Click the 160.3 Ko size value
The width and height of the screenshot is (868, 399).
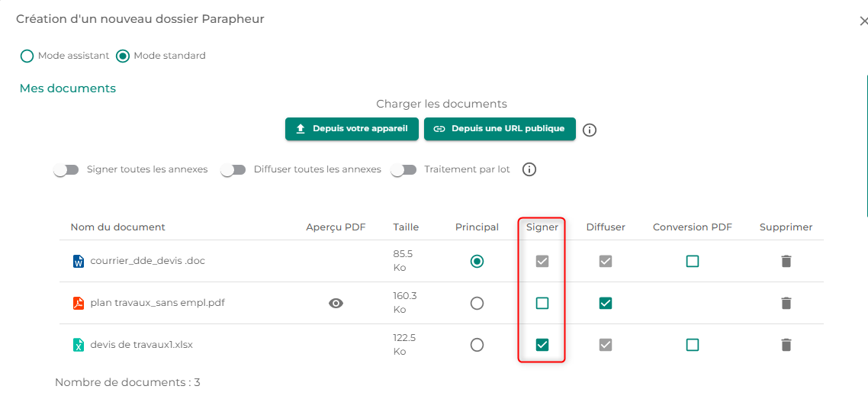pyautogui.click(x=405, y=303)
